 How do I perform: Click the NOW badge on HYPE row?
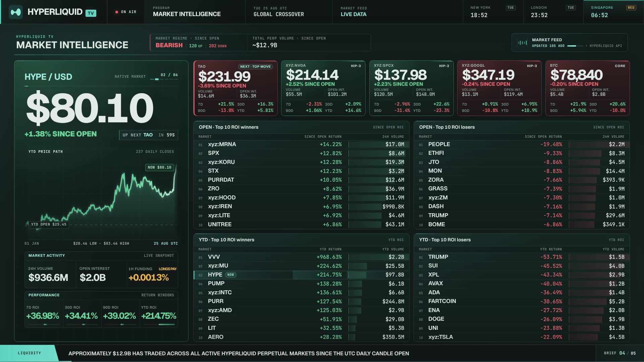pos(230,275)
